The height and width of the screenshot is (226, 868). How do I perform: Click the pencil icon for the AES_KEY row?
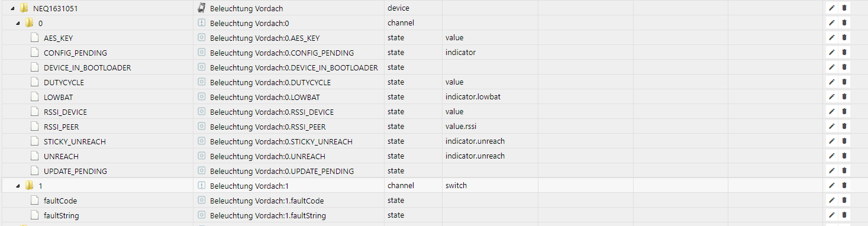point(831,38)
